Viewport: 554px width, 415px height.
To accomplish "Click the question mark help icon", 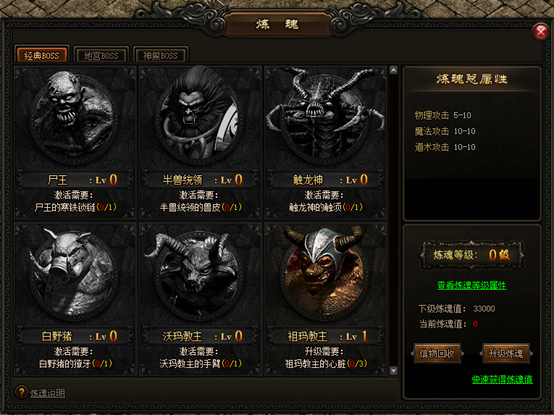I will 21,392.
